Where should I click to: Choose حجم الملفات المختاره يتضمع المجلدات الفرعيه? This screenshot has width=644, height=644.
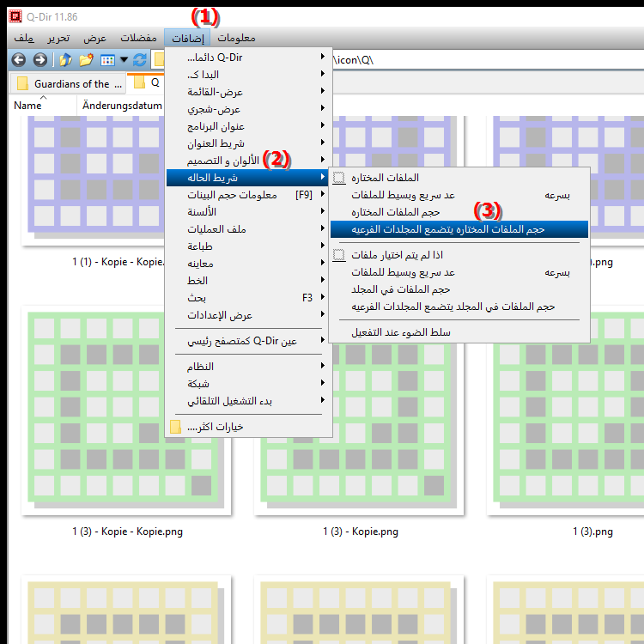coord(459,229)
